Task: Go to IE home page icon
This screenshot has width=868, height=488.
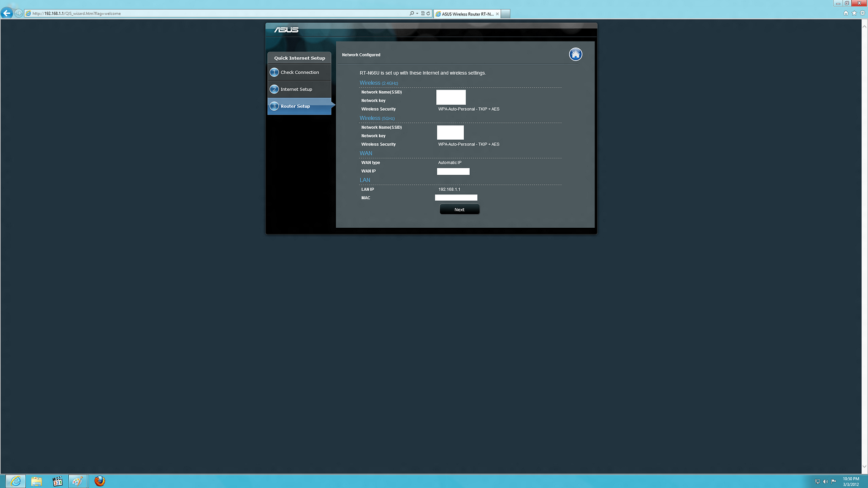Action: (x=846, y=13)
